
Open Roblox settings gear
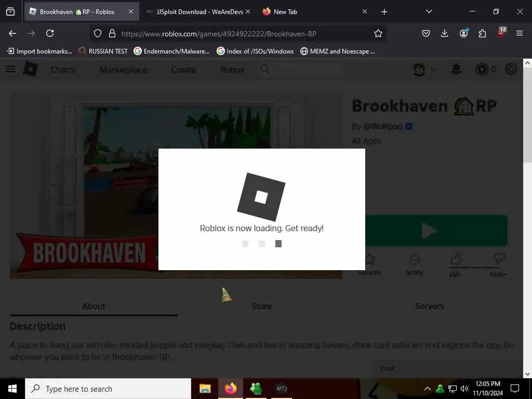coord(511,70)
